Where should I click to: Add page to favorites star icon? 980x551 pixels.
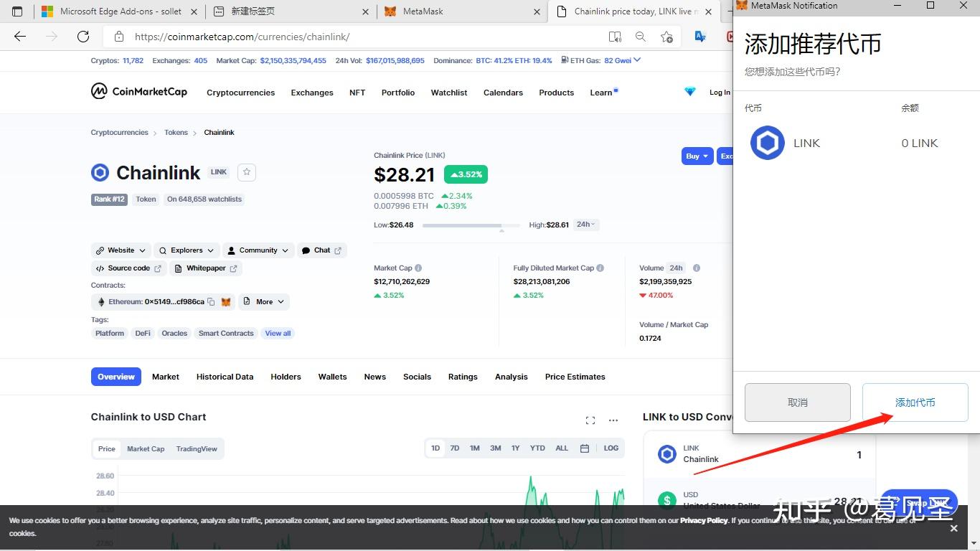click(x=666, y=37)
